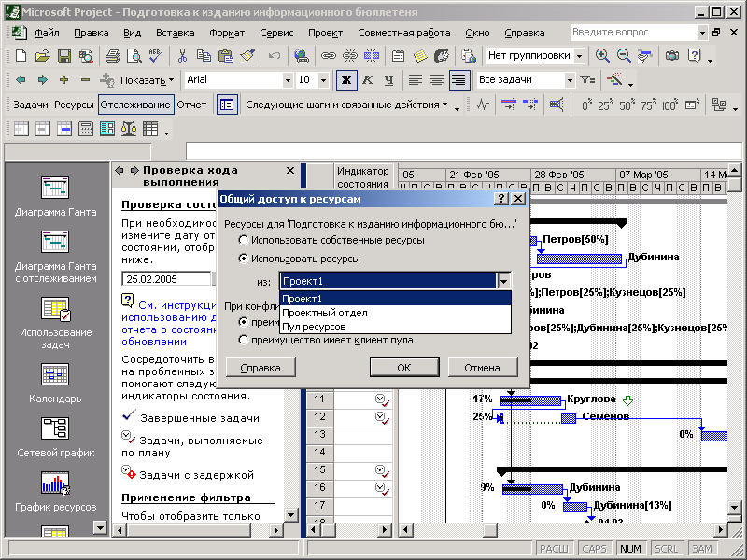Paste from clipboard toolbar icon
Viewport: 747px width, 560px height.
[x=225, y=56]
